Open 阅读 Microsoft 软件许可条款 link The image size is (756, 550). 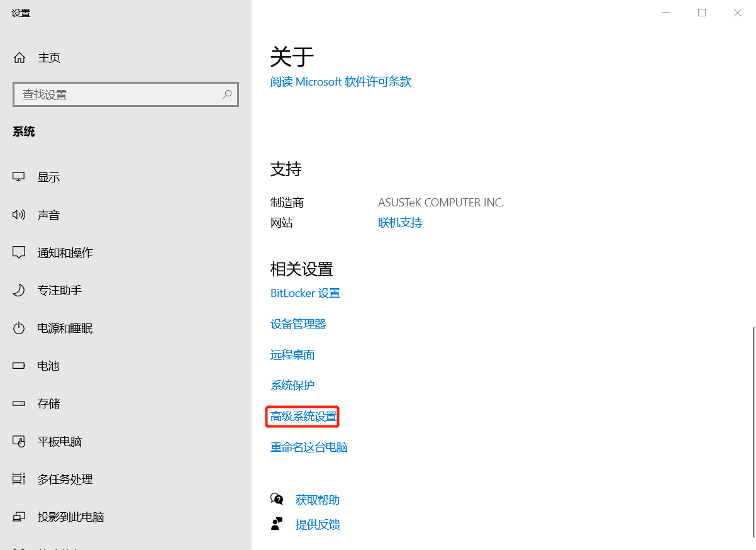coord(340,81)
